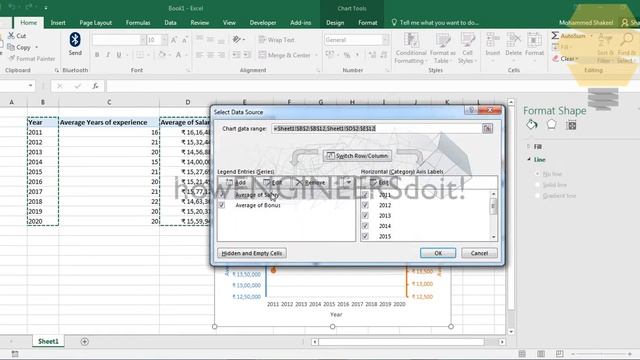Toggle Underline formatting in ribbon
The image size is (640, 360).
coord(119,55)
